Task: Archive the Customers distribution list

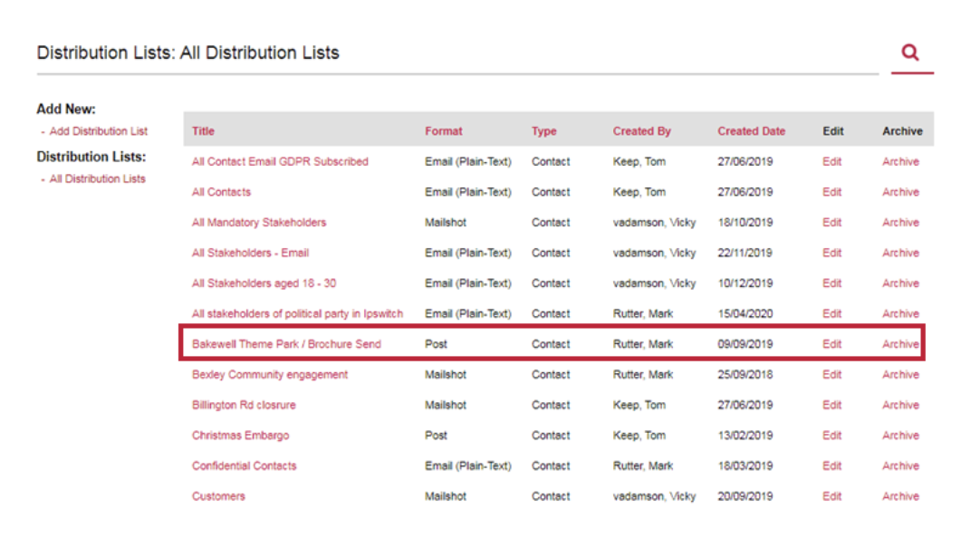Action: [x=900, y=495]
